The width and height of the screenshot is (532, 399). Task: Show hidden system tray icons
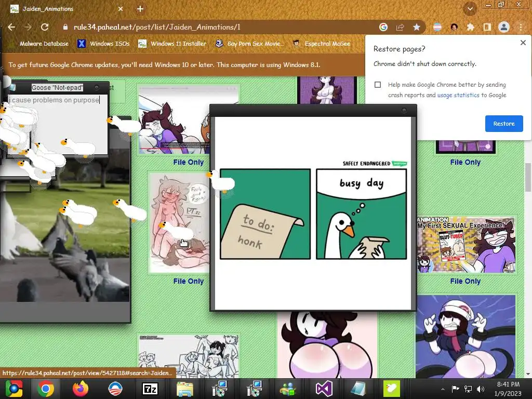443,389
